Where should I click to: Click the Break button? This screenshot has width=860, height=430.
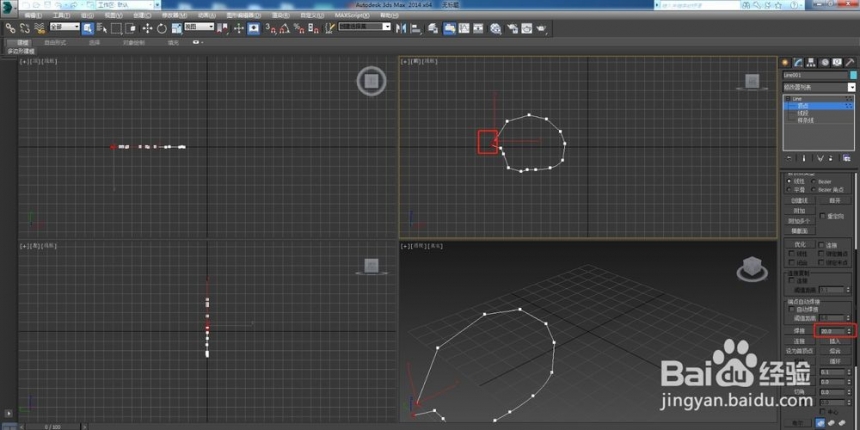pyautogui.click(x=835, y=200)
